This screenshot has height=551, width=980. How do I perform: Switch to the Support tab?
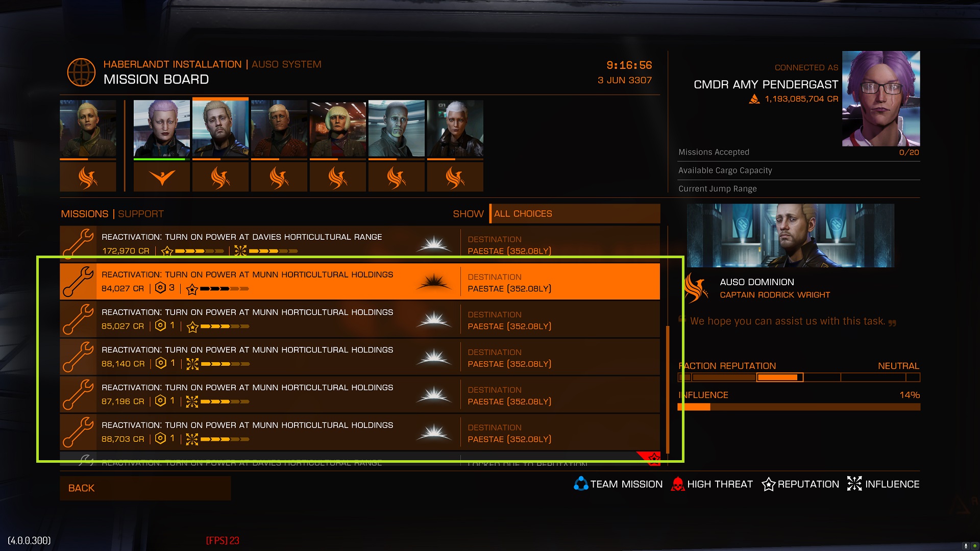coord(141,214)
